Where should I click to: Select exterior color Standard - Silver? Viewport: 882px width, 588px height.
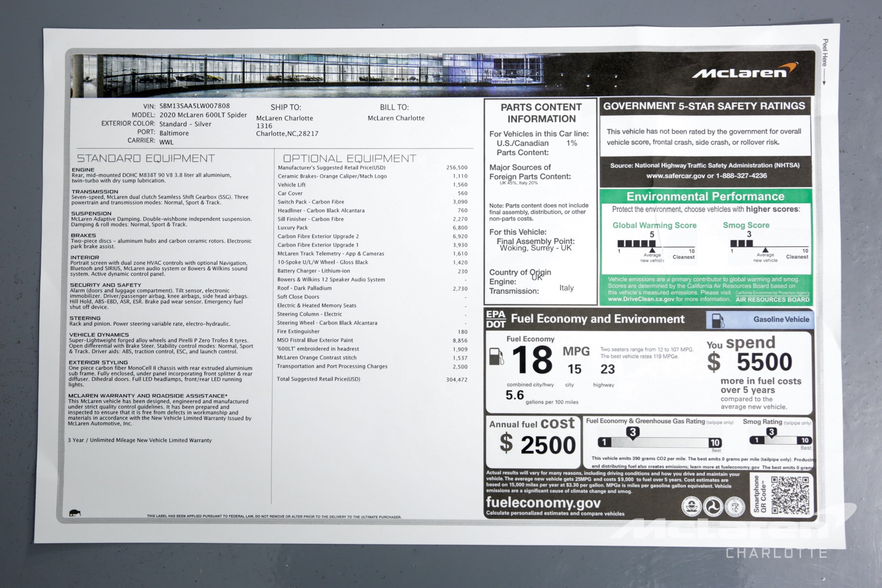pyautogui.click(x=185, y=124)
